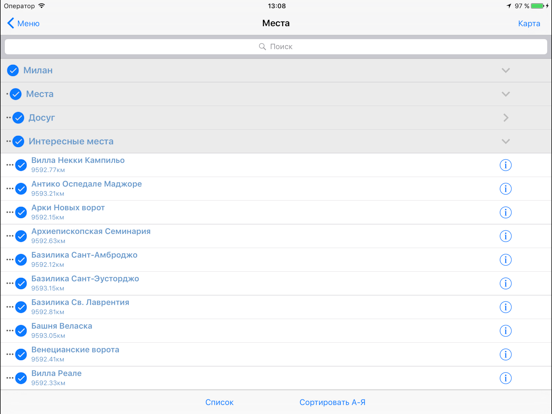This screenshot has width=552, height=414.
Task: Select Архиепископская Семинария place name
Action: click(x=91, y=231)
